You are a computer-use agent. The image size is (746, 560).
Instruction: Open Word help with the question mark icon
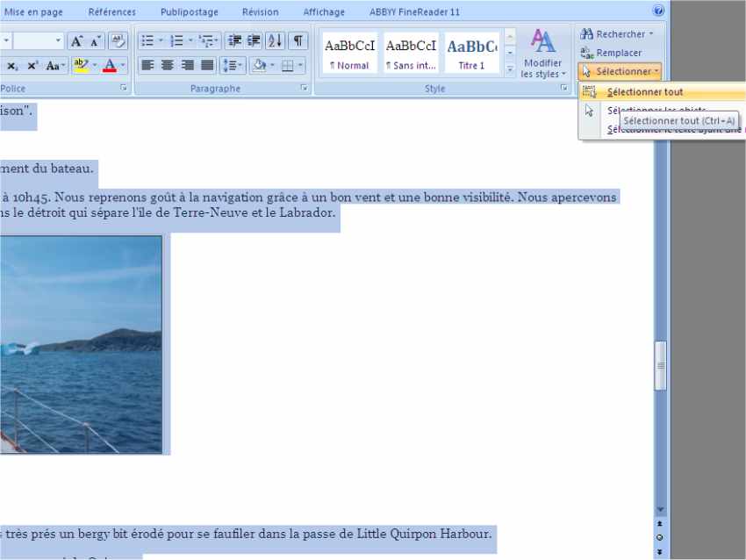click(658, 11)
